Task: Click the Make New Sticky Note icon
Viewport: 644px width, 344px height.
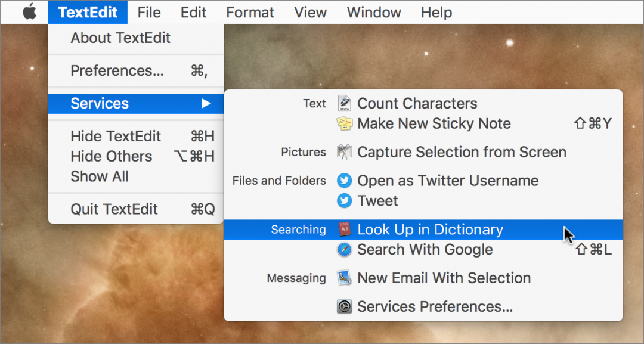Action: click(343, 123)
